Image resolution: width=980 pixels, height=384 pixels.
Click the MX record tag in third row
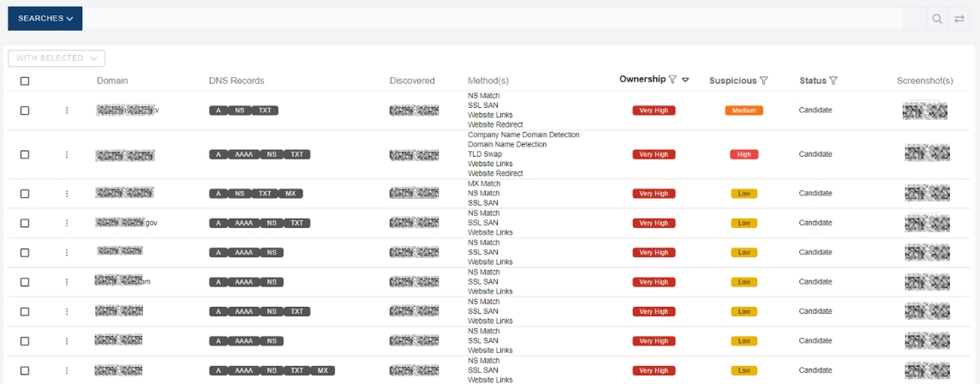pos(291,194)
